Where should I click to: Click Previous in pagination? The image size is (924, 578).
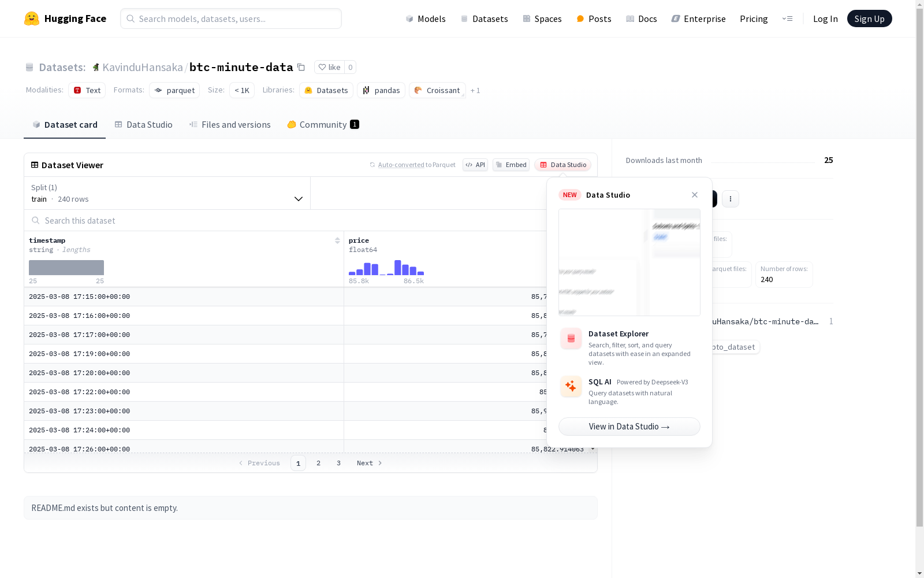pos(259,463)
